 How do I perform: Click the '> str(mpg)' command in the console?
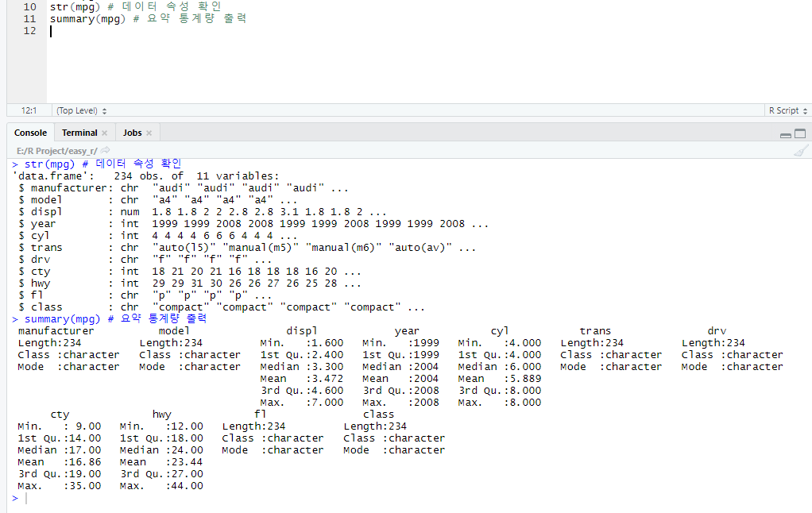(x=97, y=164)
